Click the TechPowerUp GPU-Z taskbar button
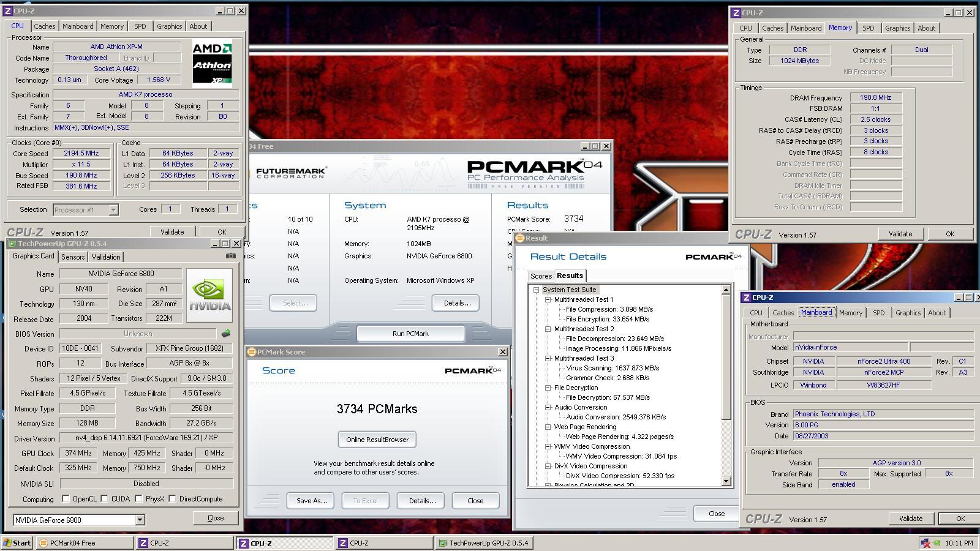The height and width of the screenshot is (551, 980). point(484,543)
